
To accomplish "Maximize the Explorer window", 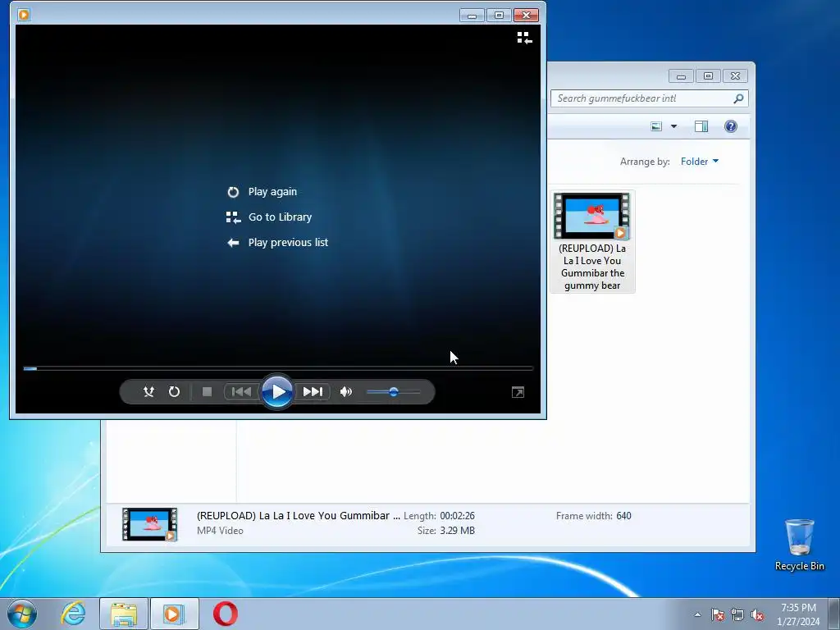I will (708, 76).
